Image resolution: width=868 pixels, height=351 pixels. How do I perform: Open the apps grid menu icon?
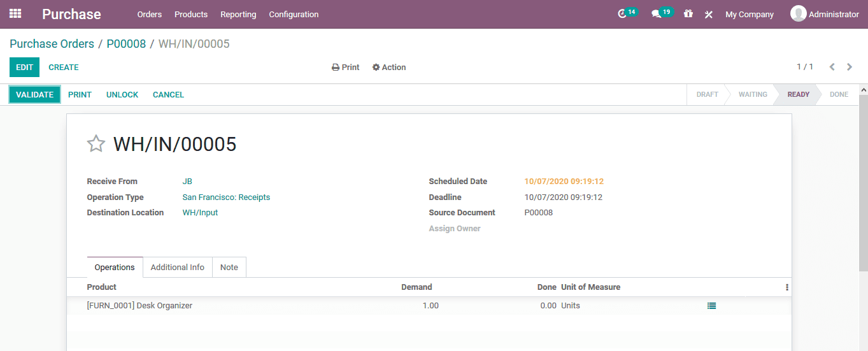click(x=15, y=13)
